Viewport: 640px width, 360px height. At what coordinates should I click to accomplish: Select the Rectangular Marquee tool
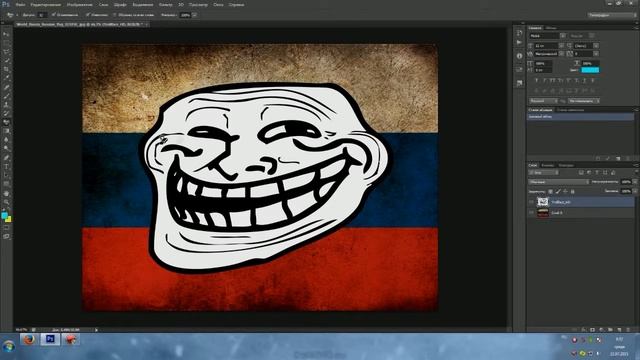[6, 43]
